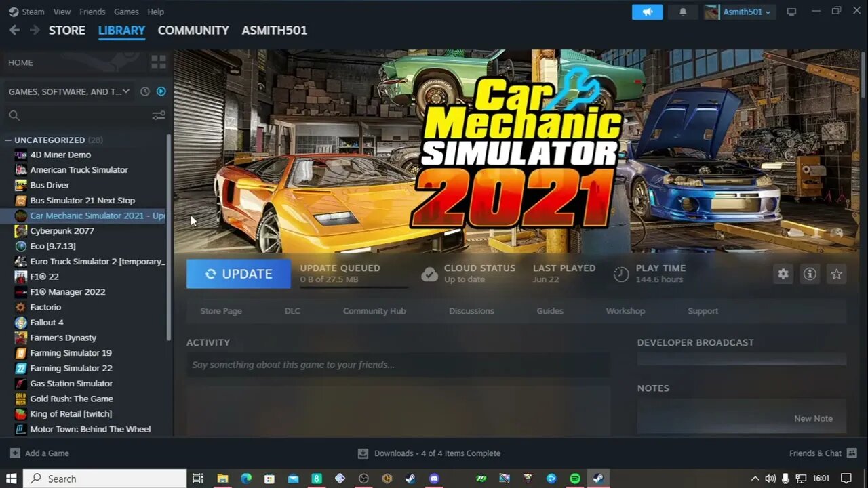Viewport: 868px width, 488px height.
Task: Click the recent activity clock icon
Action: click(x=144, y=91)
